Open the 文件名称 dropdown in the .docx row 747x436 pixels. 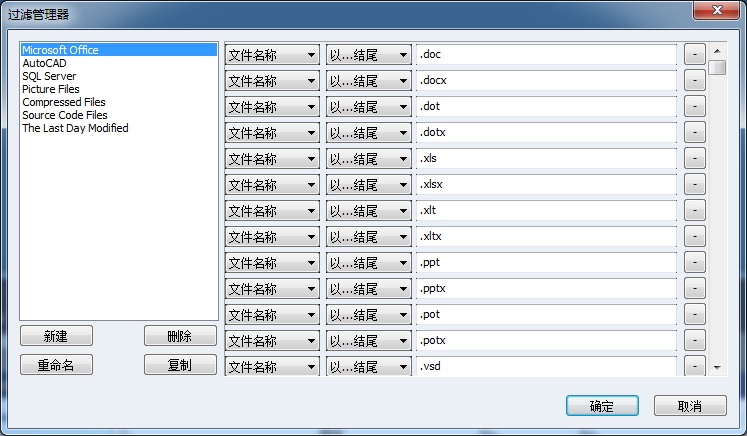[x=272, y=81]
